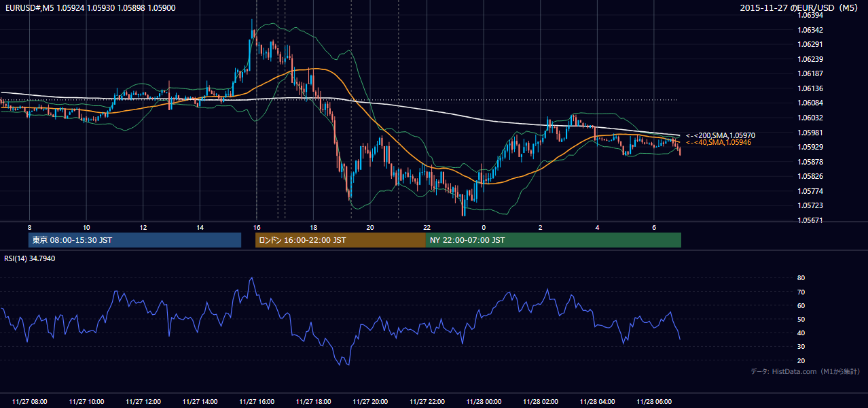Click the date label 11/28 04:00
This screenshot has height=408, width=868.
(597, 402)
